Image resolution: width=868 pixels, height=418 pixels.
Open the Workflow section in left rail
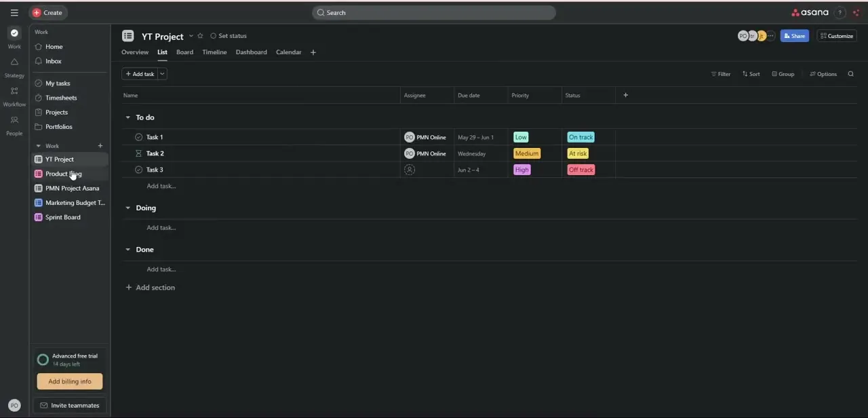point(14,91)
